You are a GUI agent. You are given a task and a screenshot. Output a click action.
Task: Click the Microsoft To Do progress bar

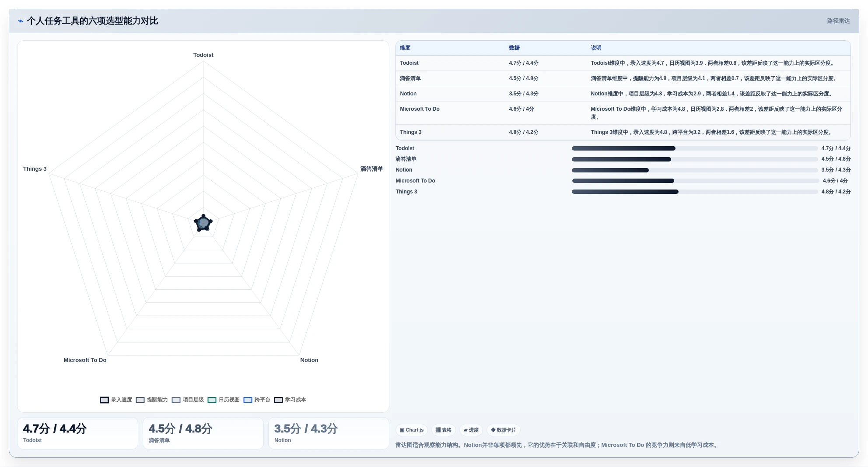(696, 181)
